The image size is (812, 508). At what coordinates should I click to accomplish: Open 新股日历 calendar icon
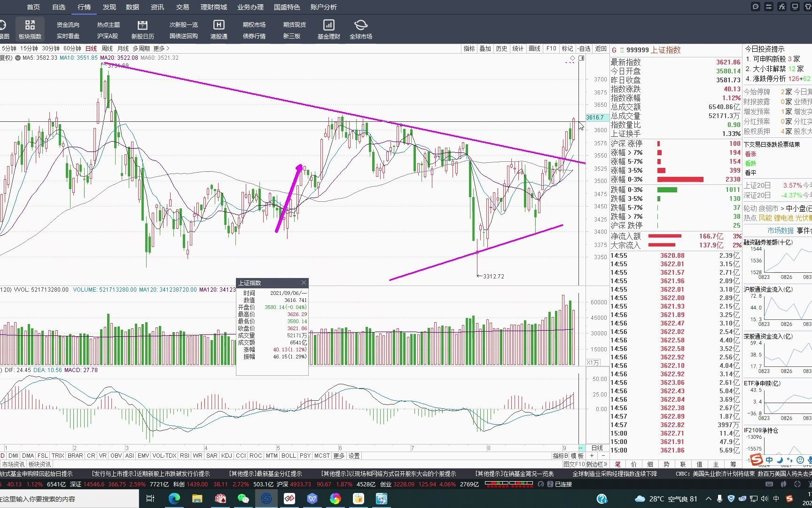pos(142,29)
